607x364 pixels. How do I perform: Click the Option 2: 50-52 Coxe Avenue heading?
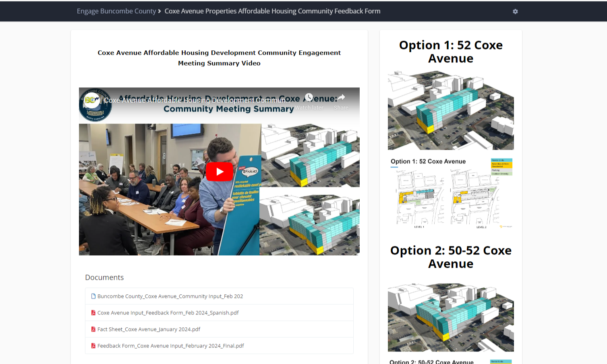tap(451, 257)
